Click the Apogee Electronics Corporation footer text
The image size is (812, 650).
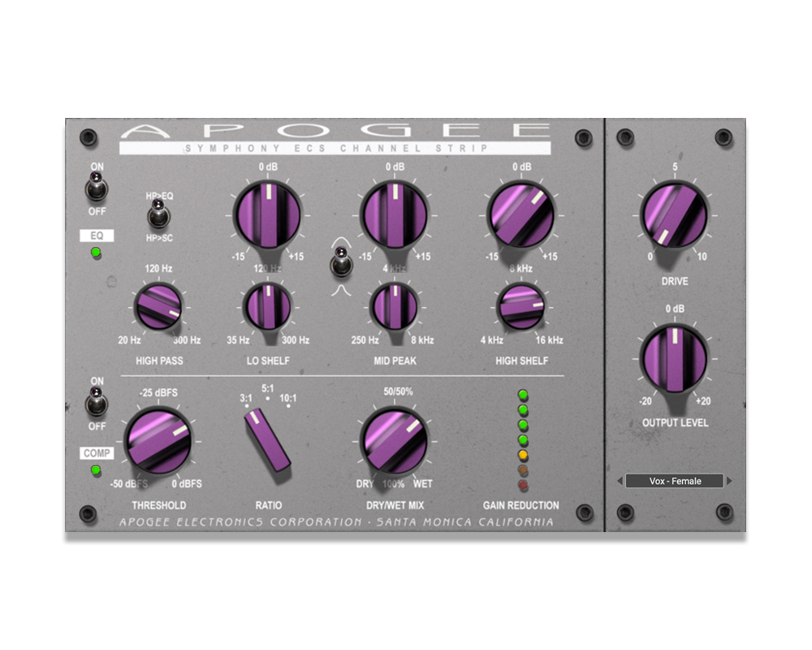(x=336, y=522)
